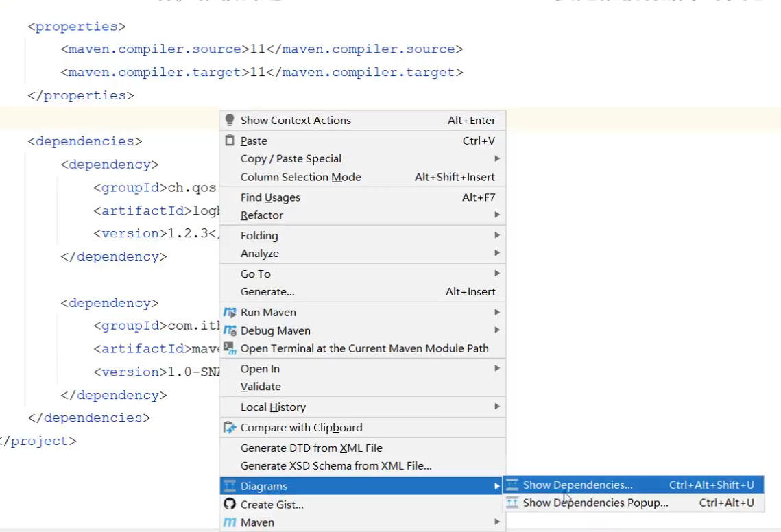The height and width of the screenshot is (532, 781).
Task: Click the <groupId>com.it line
Action: (156, 326)
